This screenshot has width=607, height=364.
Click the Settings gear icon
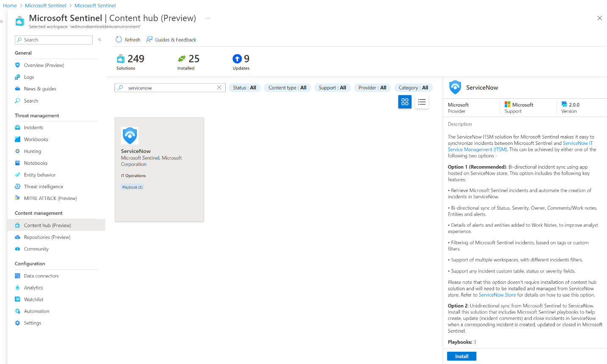point(17,323)
